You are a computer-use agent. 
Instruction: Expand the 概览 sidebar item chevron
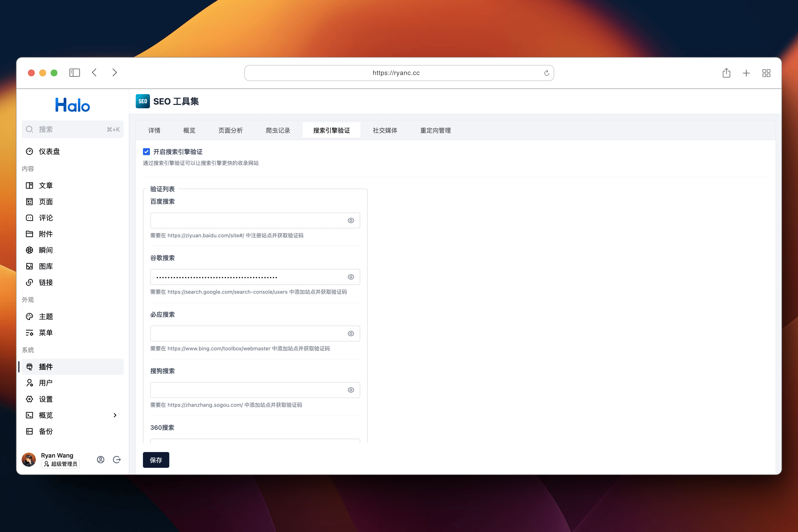115,415
